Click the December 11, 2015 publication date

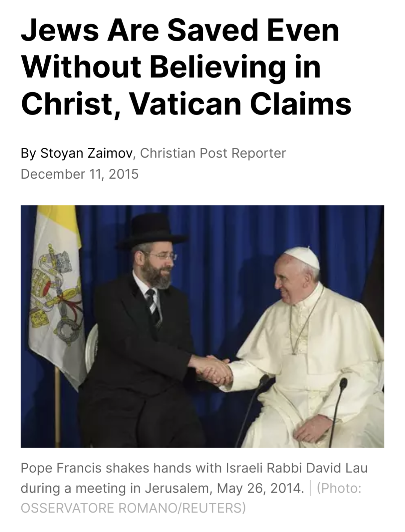(80, 174)
